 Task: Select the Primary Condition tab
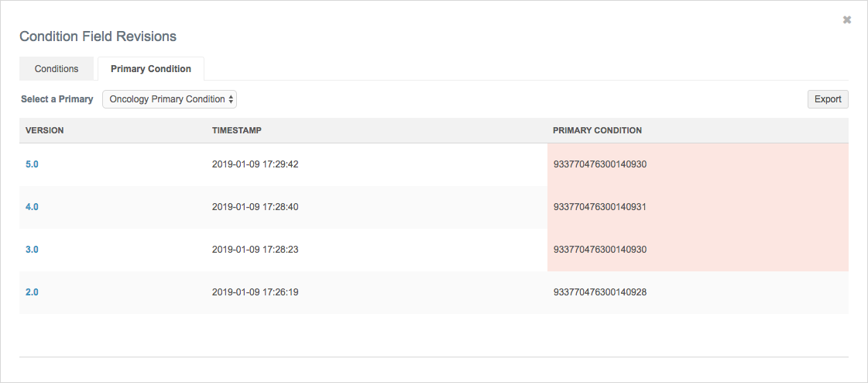[x=150, y=69]
